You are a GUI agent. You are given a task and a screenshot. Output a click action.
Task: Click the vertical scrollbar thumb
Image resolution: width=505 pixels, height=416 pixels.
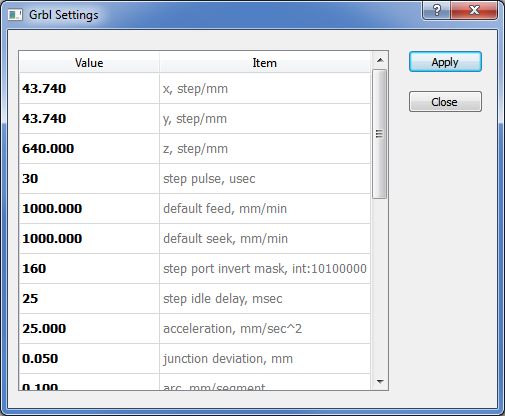pos(379,134)
